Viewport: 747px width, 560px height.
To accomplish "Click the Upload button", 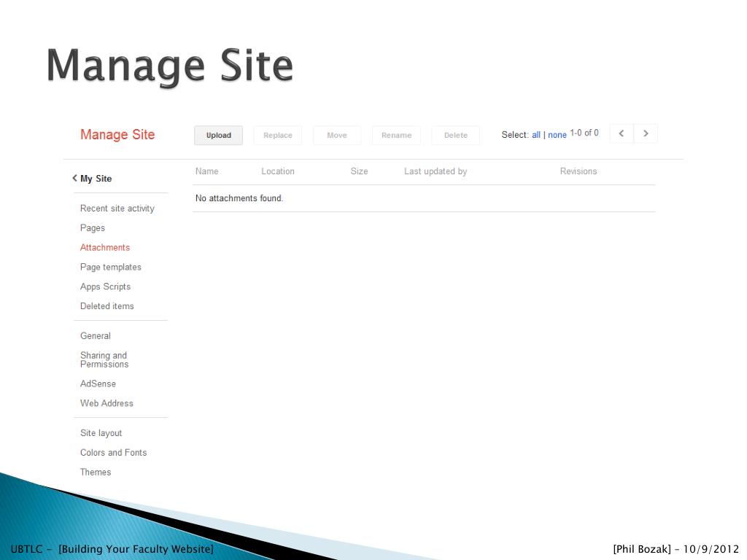I will coord(219,135).
